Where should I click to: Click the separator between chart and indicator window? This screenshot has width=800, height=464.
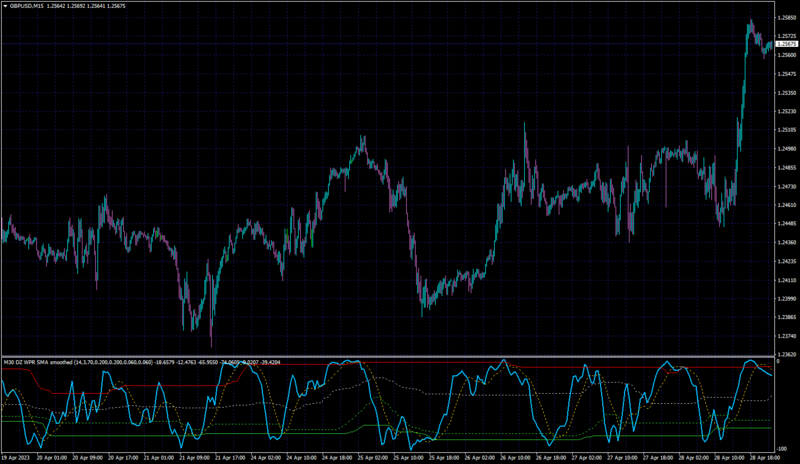pos(388,356)
